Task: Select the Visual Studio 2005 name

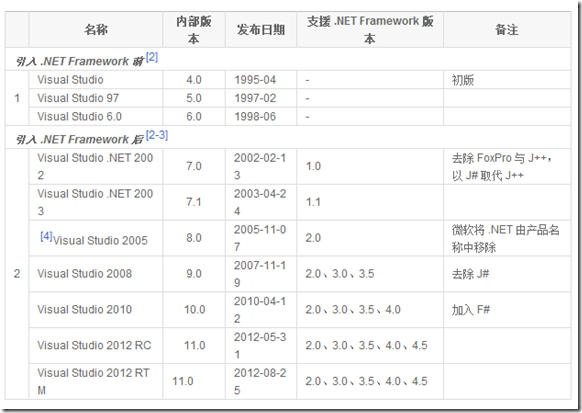Action: pos(100,240)
